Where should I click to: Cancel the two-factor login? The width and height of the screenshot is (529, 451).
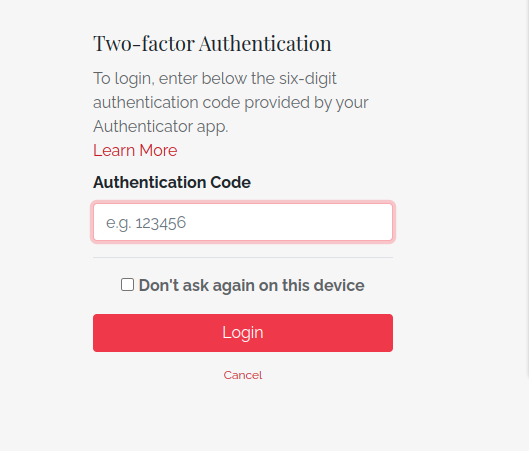point(243,375)
